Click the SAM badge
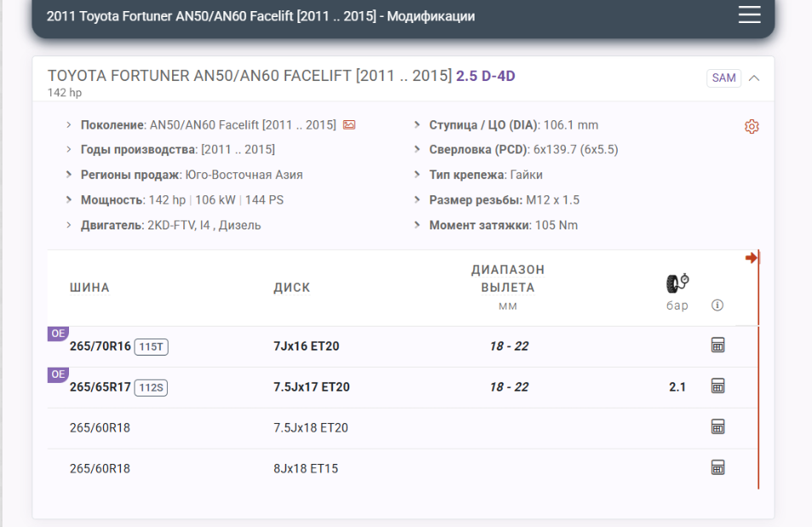Screen dimensions: 812x527 723,78
